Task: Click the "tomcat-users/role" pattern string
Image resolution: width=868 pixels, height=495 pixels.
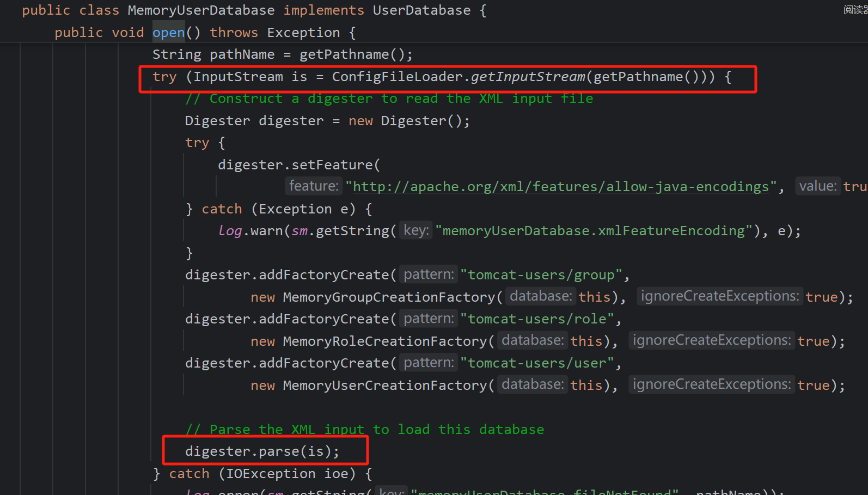Action: coord(537,319)
